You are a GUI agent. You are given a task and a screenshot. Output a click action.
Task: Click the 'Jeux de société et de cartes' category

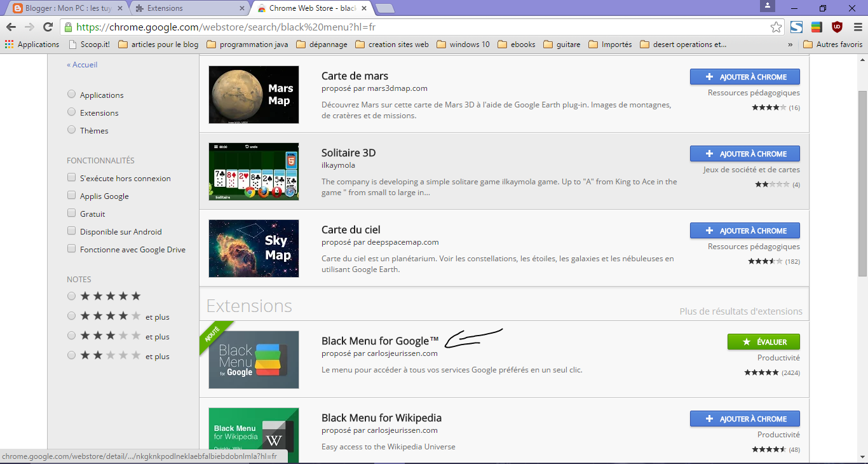[752, 170]
